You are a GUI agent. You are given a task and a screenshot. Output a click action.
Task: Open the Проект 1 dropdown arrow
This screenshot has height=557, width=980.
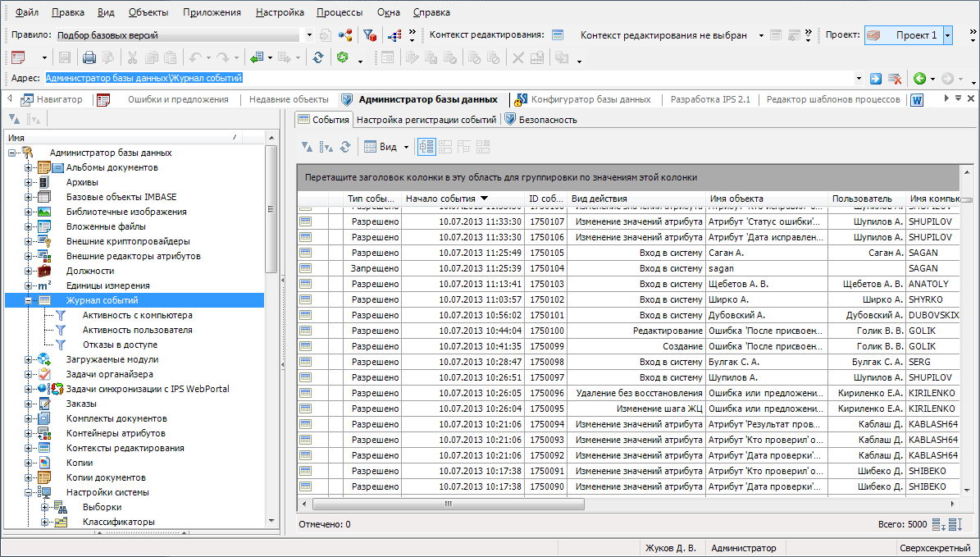tap(948, 35)
